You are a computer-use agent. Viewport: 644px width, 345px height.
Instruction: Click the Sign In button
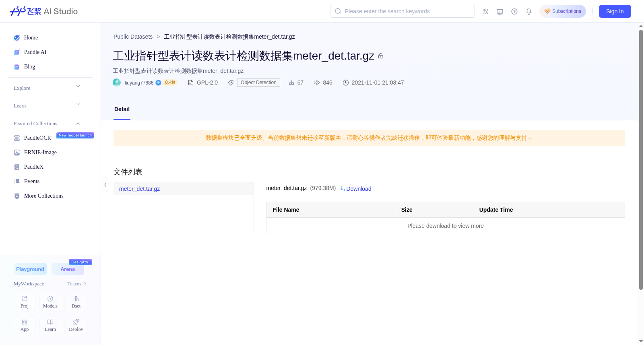tap(615, 11)
